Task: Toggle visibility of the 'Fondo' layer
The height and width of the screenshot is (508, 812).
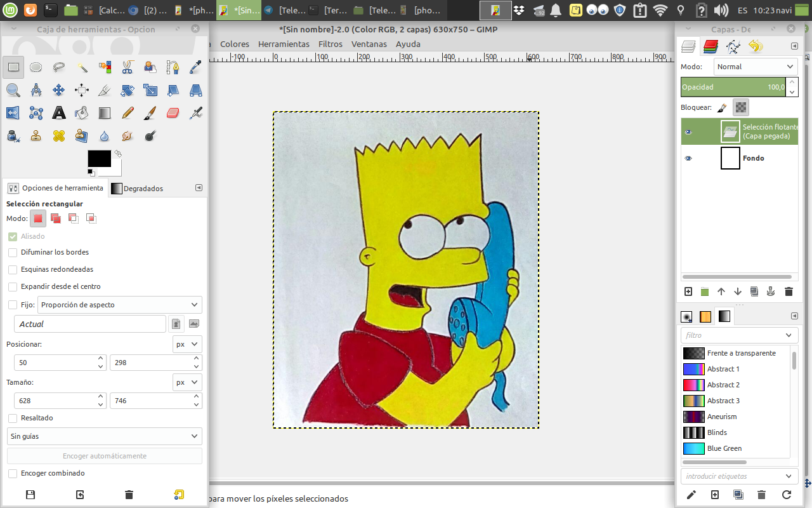Action: [688, 158]
